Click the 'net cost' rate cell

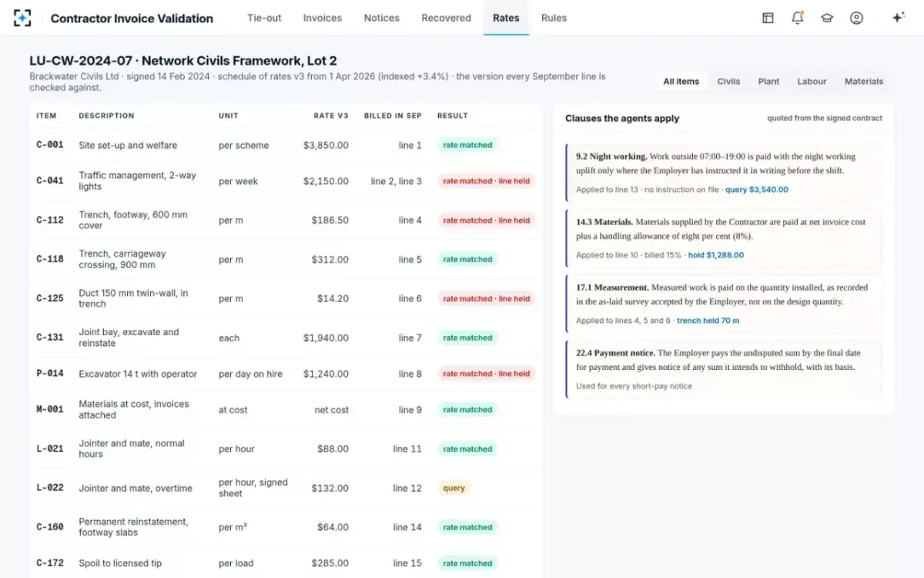pos(332,410)
